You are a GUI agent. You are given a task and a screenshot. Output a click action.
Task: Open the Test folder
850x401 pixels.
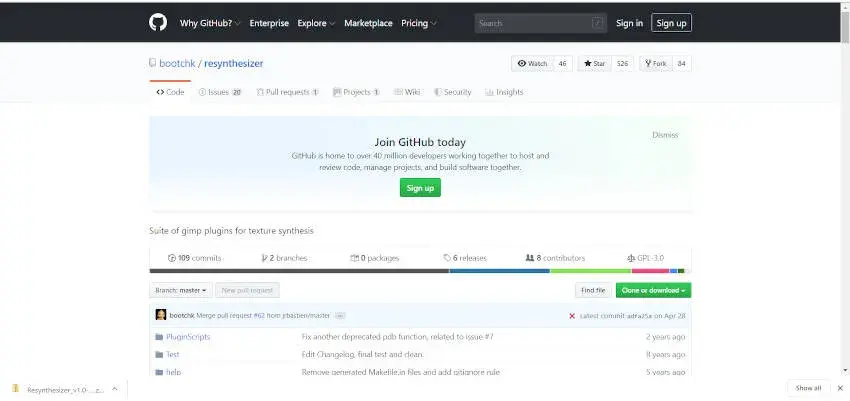172,354
